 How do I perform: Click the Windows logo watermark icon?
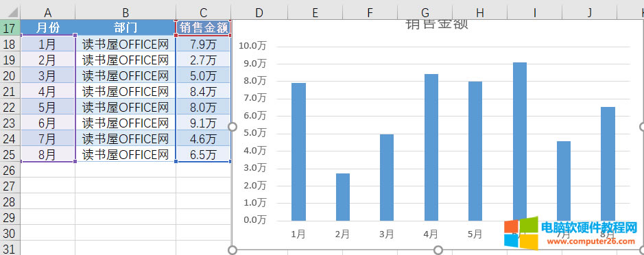coord(521,233)
